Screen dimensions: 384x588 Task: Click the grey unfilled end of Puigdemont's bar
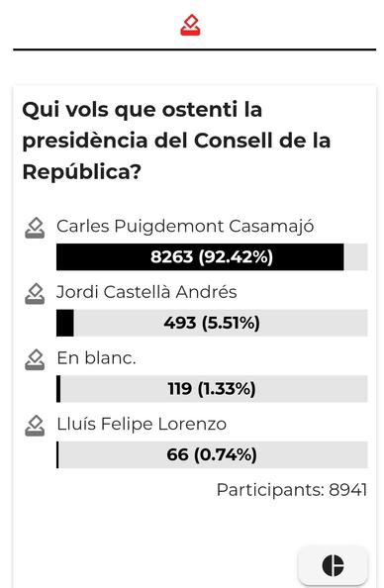pos(355,256)
